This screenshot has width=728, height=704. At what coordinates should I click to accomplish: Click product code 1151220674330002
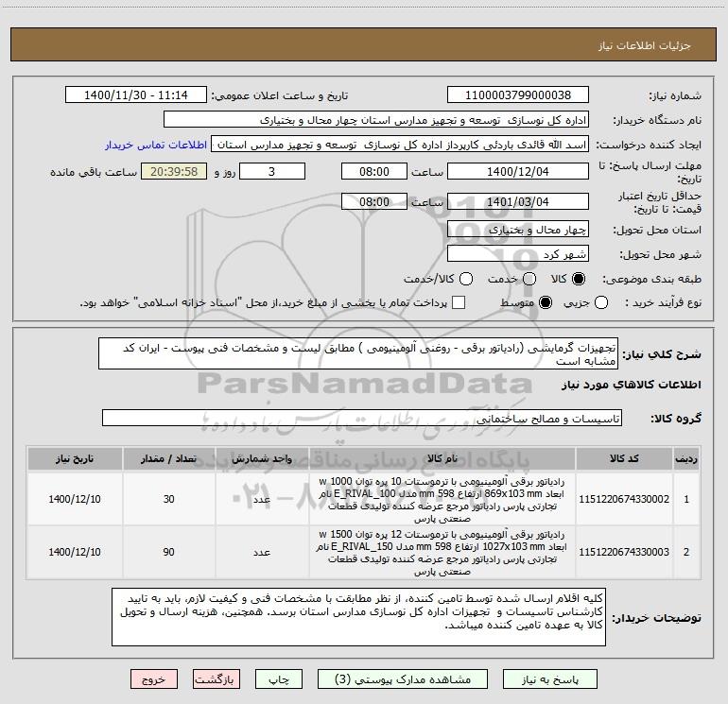click(624, 499)
